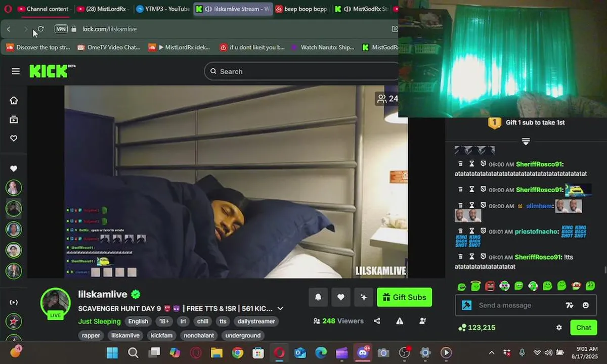Open the Kick hamburger menu

coord(16,71)
